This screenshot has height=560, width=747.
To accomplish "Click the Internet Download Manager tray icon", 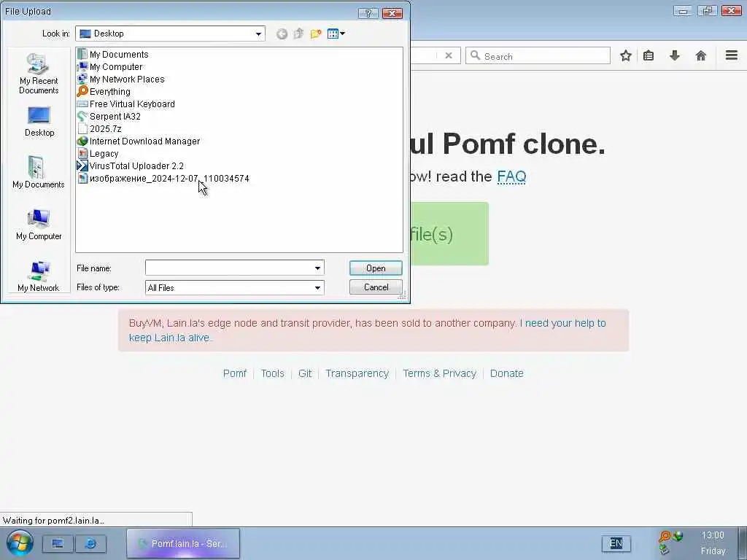I will (678, 536).
